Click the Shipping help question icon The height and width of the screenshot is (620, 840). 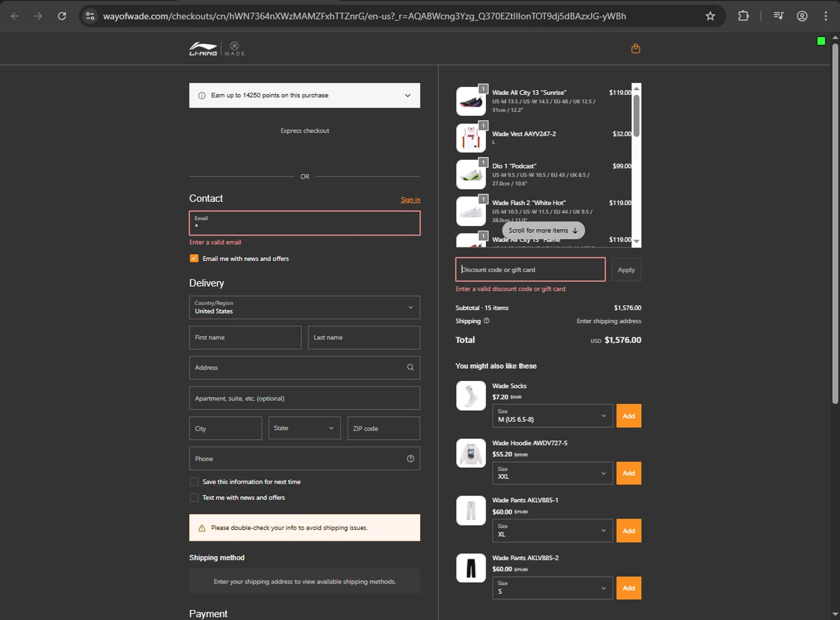(486, 321)
